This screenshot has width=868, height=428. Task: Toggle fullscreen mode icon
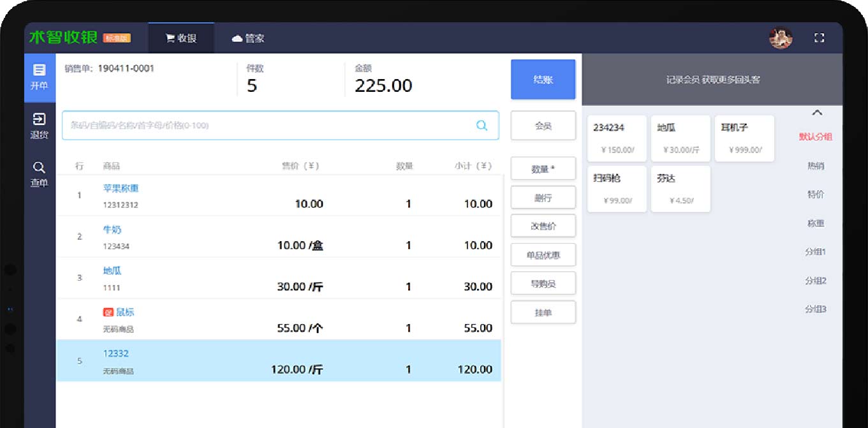coord(820,38)
